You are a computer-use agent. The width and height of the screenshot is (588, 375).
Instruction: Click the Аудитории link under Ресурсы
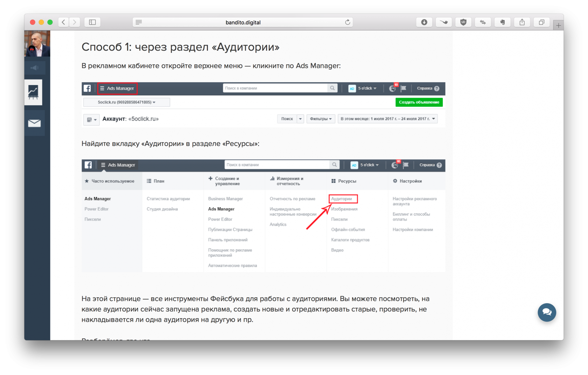click(342, 199)
